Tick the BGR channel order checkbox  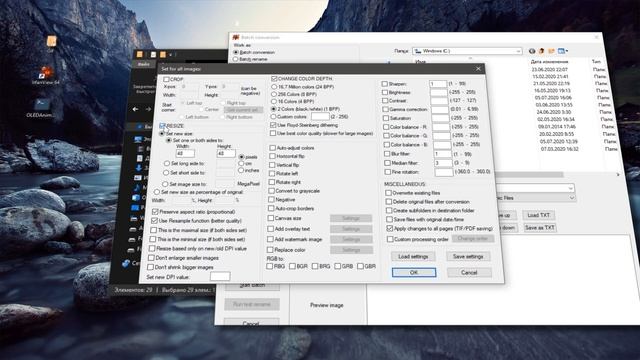pos(292,266)
